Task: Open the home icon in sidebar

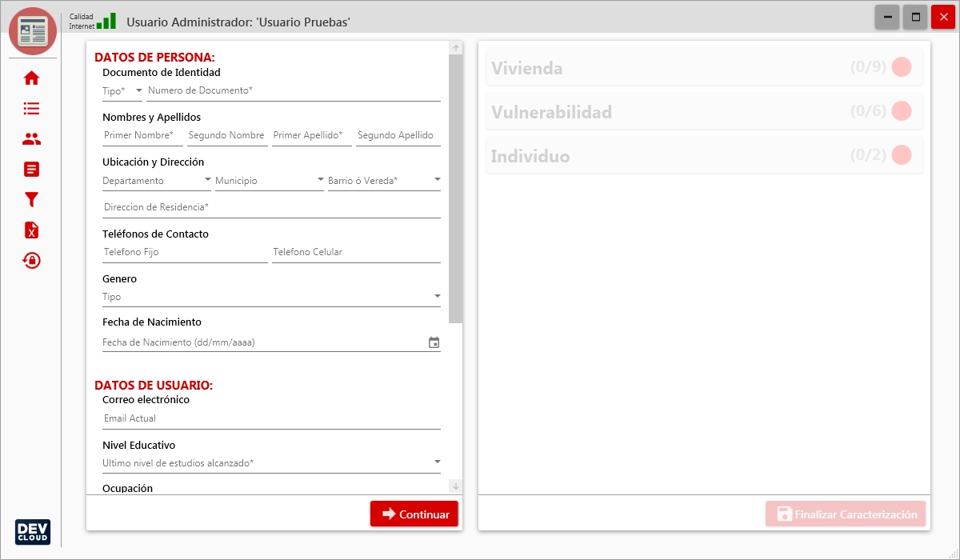Action: [31, 78]
